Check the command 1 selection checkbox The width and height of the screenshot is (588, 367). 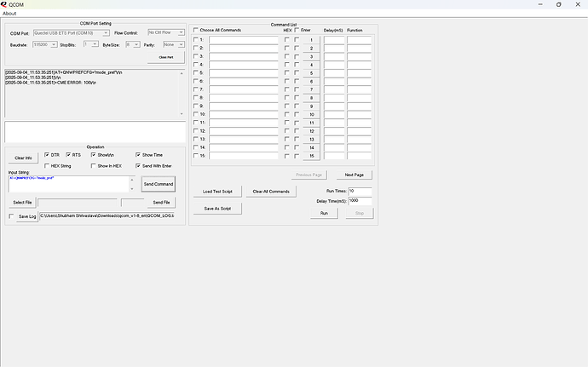click(x=196, y=40)
